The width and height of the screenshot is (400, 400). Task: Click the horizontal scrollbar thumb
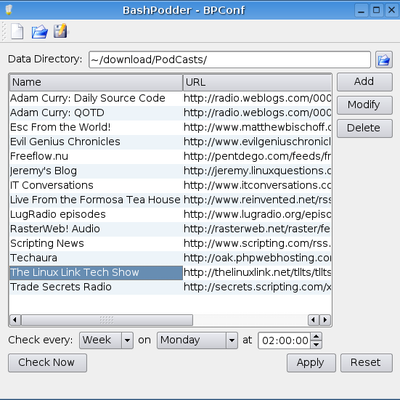tap(107, 320)
